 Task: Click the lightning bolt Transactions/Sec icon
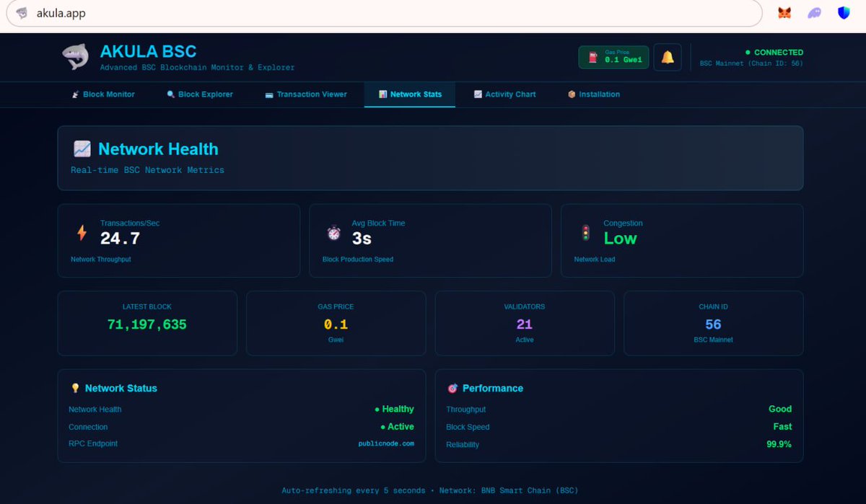tap(82, 233)
